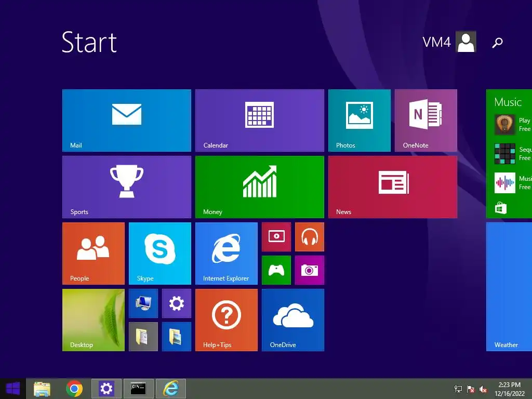Open the Weather tile
The image size is (532, 399).
tap(509, 287)
